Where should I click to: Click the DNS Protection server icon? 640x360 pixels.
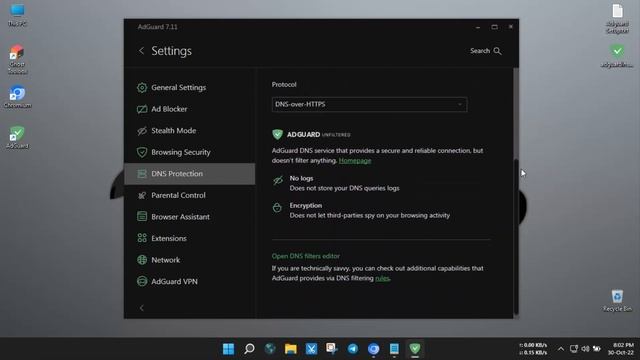[x=142, y=174]
